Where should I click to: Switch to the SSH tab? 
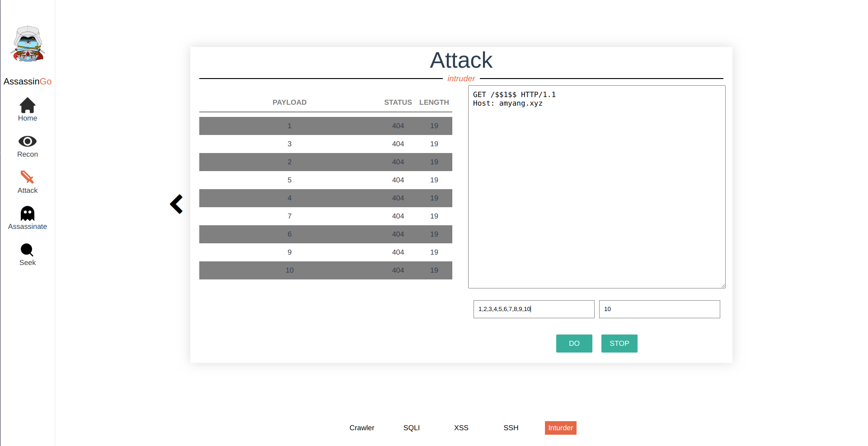511,428
